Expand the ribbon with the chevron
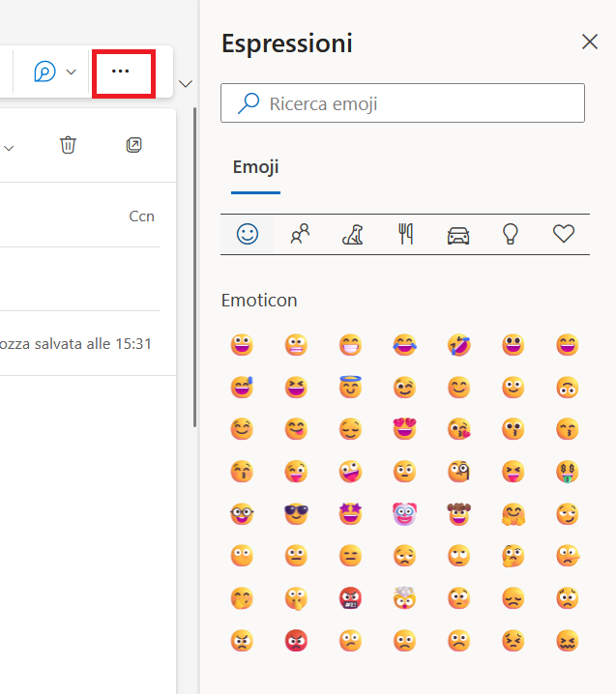 point(185,84)
